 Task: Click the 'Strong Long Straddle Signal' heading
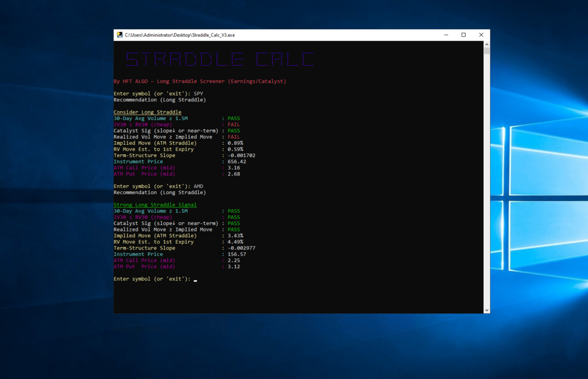(x=155, y=204)
